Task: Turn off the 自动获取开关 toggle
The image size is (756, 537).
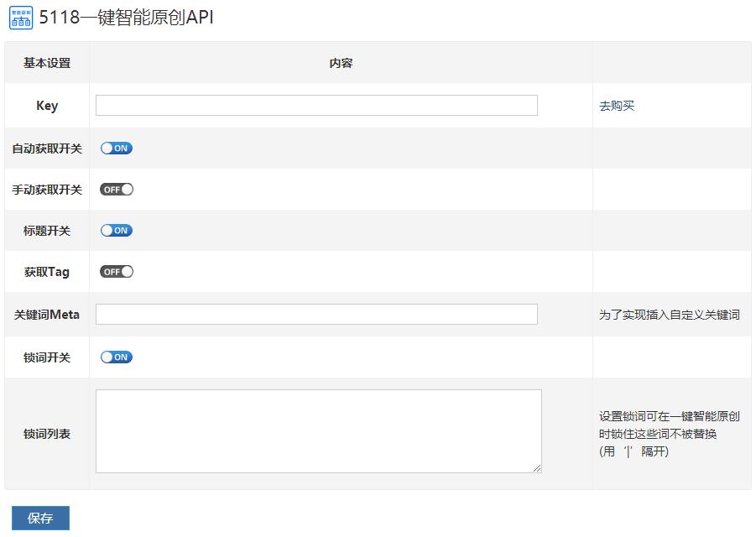Action: 116,149
